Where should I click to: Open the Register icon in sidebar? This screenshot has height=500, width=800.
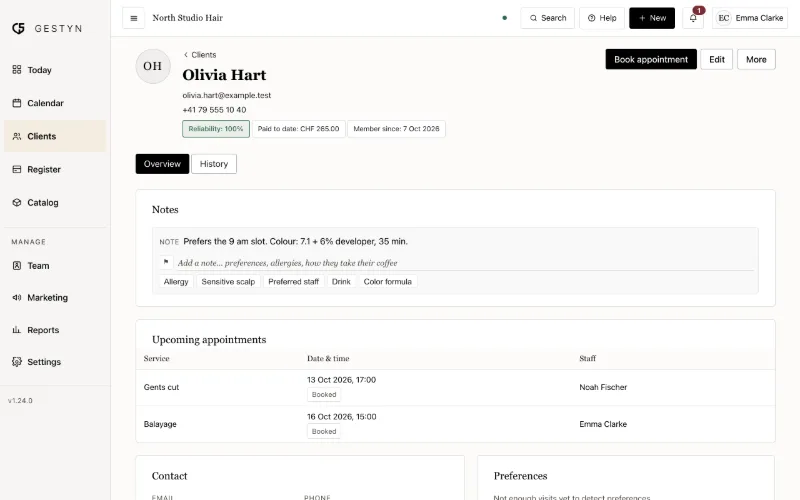point(17,169)
